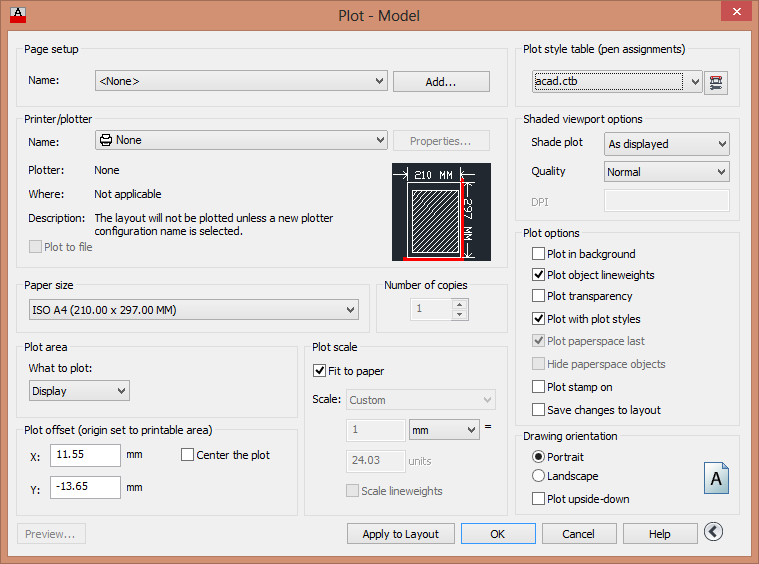Click the Plot - Model title text
The height and width of the screenshot is (564, 759).
click(379, 16)
